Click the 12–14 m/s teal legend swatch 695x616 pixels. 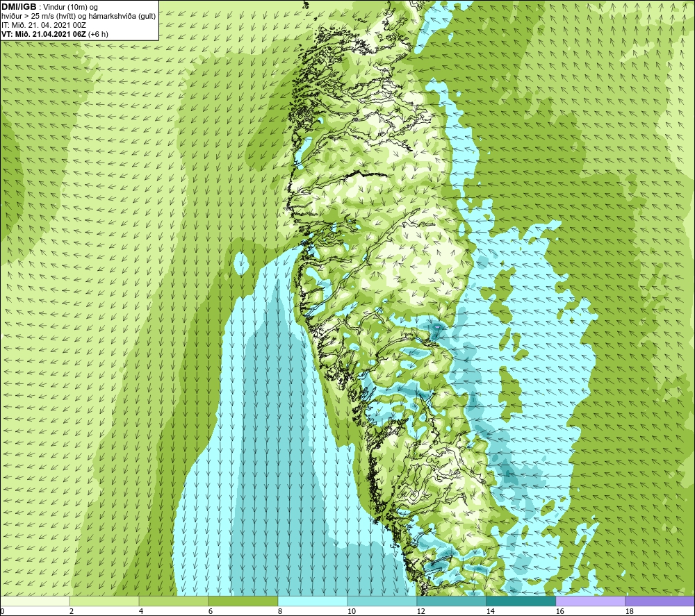tap(451, 601)
